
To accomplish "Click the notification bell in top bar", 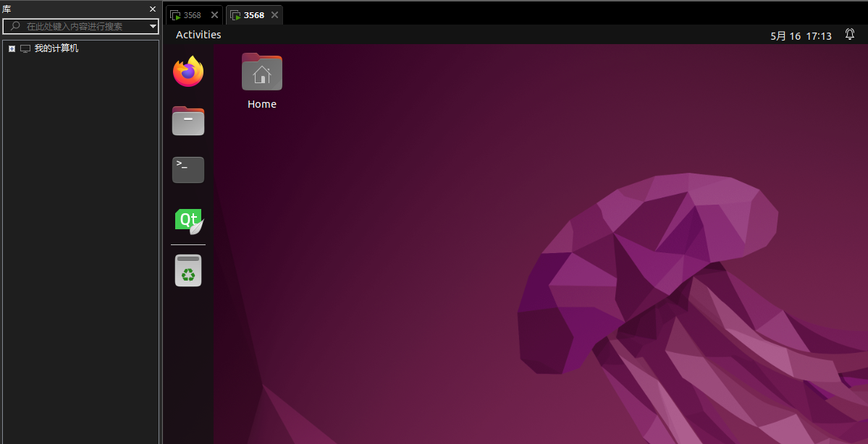I will [850, 34].
